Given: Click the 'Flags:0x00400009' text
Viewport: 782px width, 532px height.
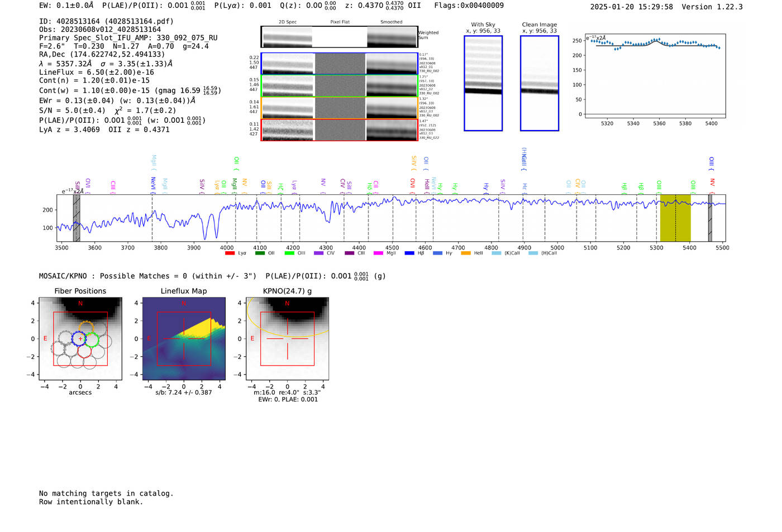Looking at the screenshot, I should pos(469,6).
